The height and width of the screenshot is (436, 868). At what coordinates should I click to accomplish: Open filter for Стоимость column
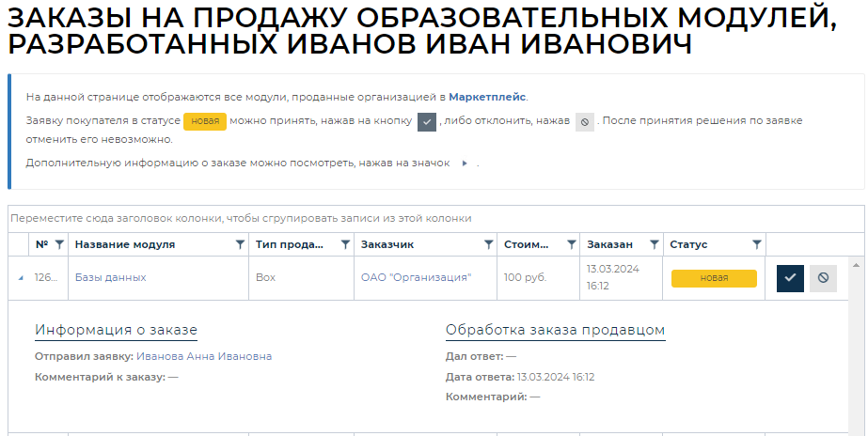pos(571,244)
